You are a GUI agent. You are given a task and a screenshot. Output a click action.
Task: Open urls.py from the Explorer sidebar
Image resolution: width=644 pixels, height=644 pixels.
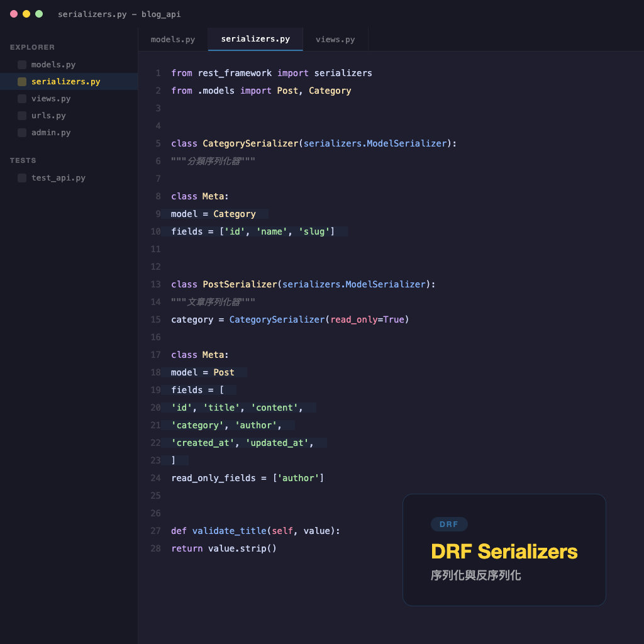pos(69,116)
